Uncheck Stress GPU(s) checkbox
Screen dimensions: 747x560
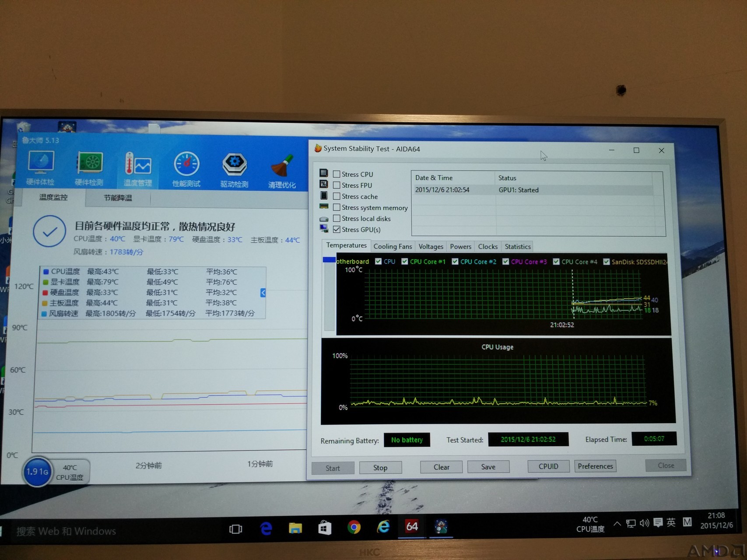tap(337, 229)
